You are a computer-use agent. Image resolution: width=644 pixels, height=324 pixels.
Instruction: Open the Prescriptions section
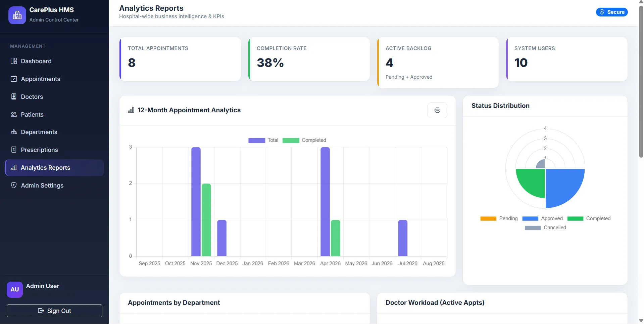click(54, 150)
